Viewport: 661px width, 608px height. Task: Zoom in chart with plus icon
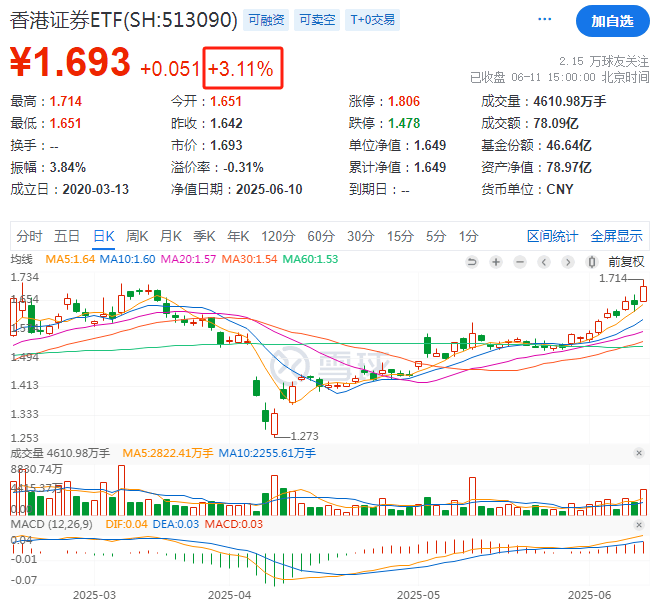(496, 262)
